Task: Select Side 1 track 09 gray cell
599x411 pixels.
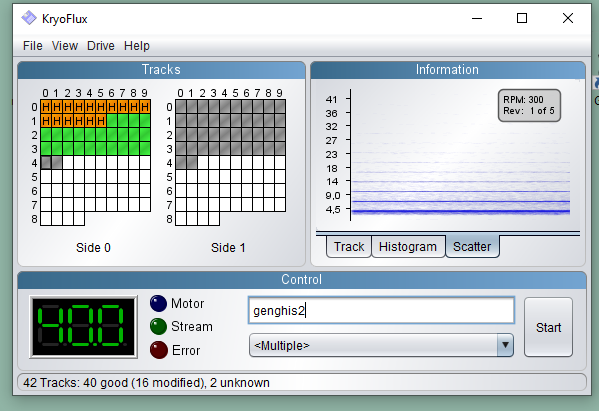Action: pos(280,107)
